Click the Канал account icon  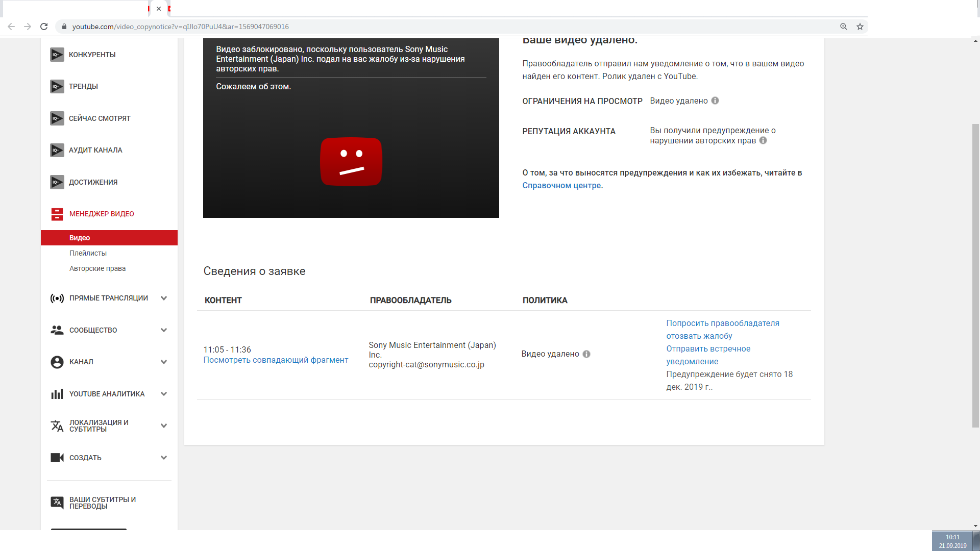[57, 362]
